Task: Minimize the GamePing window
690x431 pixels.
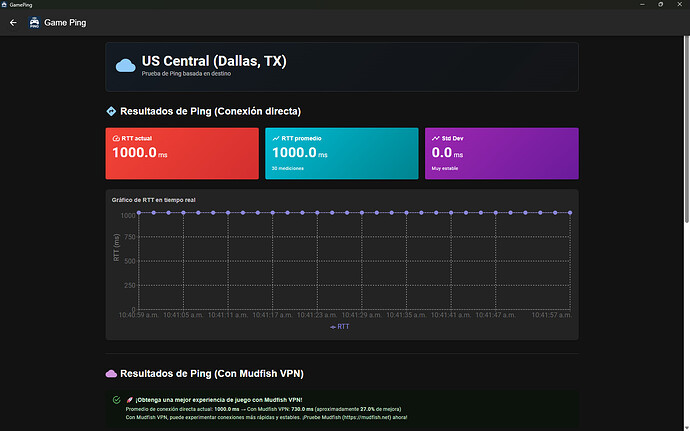Action: pos(642,4)
